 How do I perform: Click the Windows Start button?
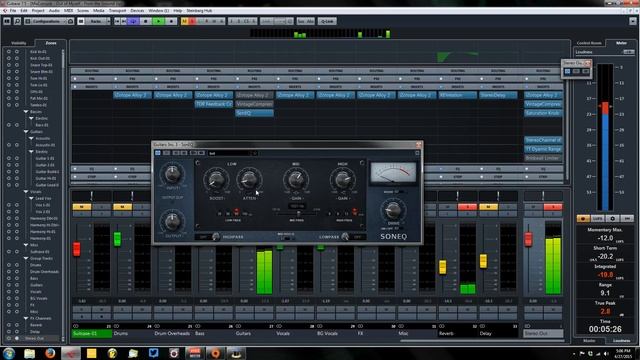point(9,353)
